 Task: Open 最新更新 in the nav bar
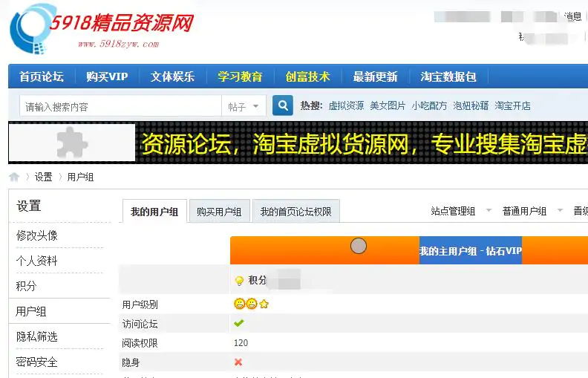click(375, 76)
